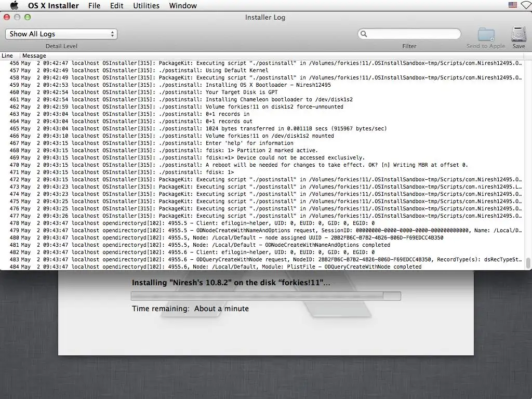Screen dimensions: 532x399
Task: Minimize the Installer Log window
Action: [17, 17]
